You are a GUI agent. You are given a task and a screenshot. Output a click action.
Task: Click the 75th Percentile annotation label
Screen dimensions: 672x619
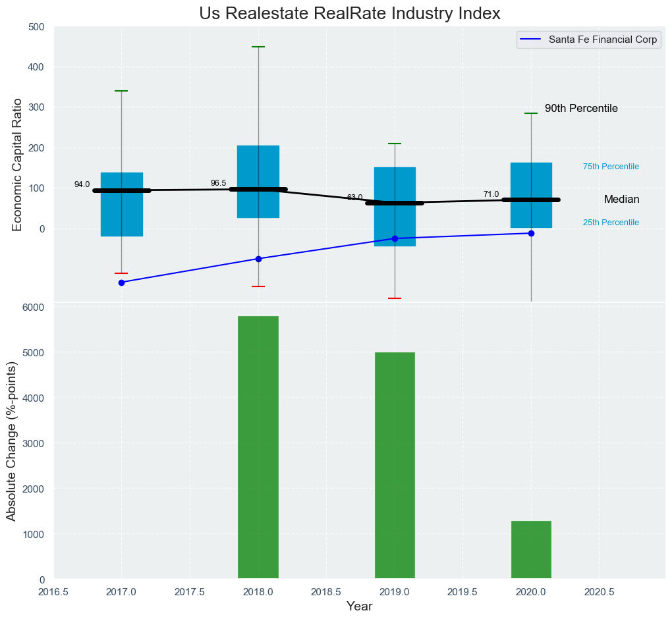click(x=611, y=167)
